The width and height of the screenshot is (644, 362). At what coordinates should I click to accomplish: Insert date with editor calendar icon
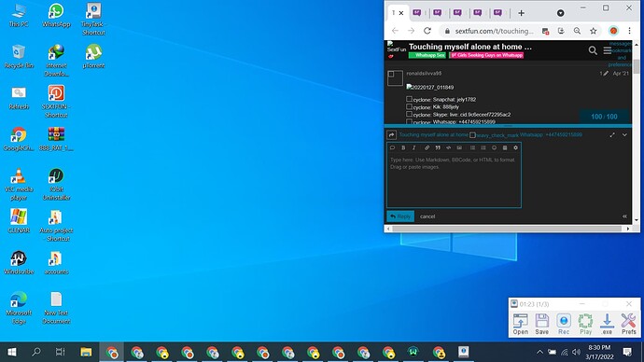point(505,147)
